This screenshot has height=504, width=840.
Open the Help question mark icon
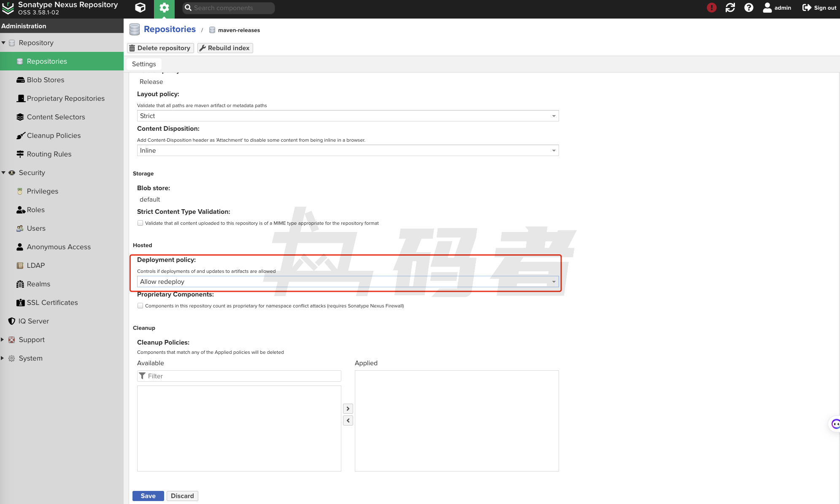[x=748, y=8]
